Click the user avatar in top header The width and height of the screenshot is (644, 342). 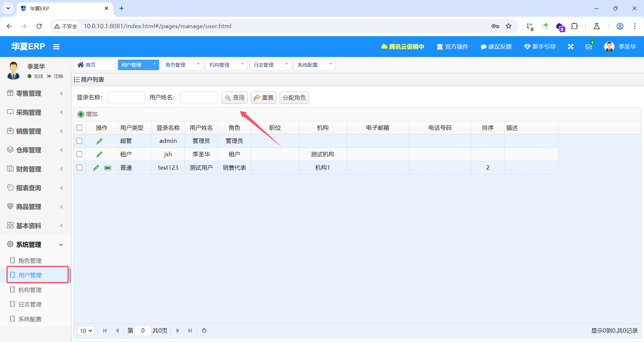click(609, 47)
